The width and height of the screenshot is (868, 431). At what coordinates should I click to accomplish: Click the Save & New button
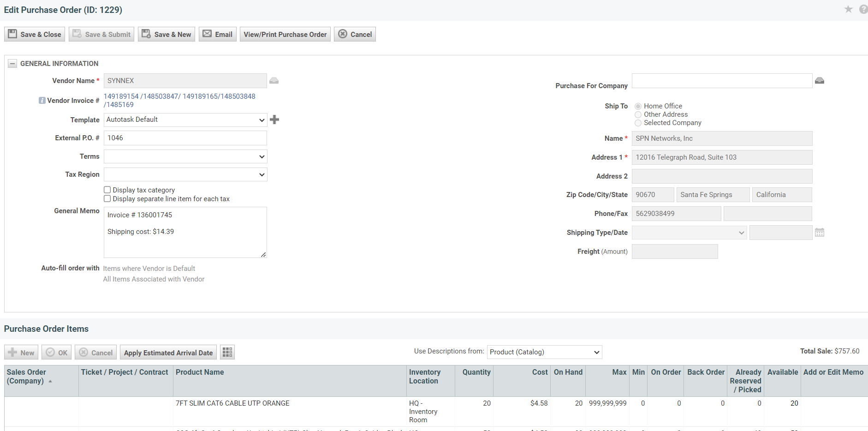(166, 34)
